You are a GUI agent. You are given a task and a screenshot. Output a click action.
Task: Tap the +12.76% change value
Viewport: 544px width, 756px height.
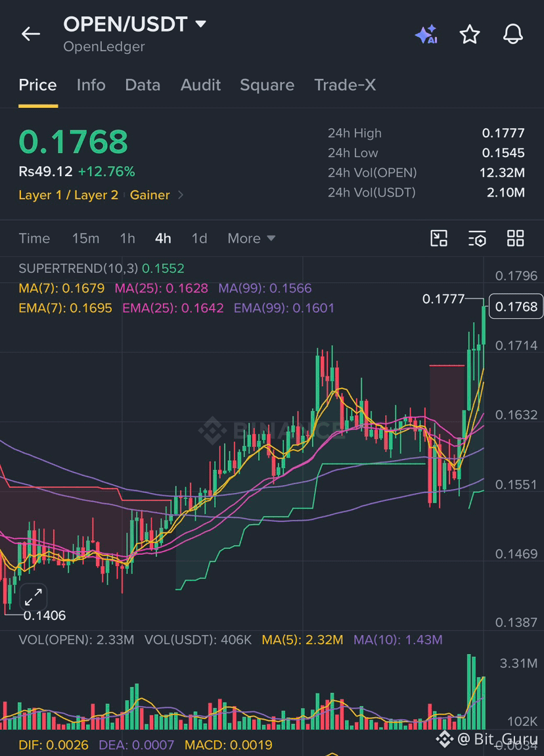point(106,172)
